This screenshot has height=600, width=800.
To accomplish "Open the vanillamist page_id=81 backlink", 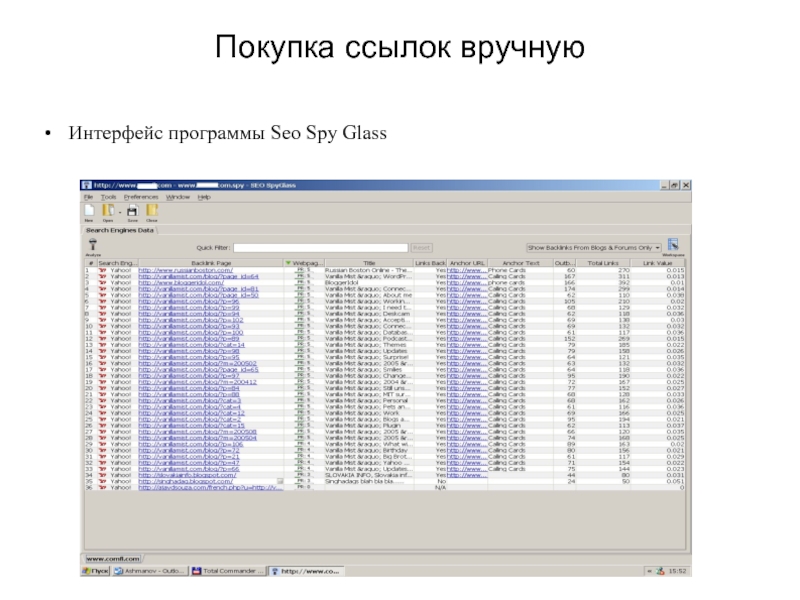I will [198, 289].
